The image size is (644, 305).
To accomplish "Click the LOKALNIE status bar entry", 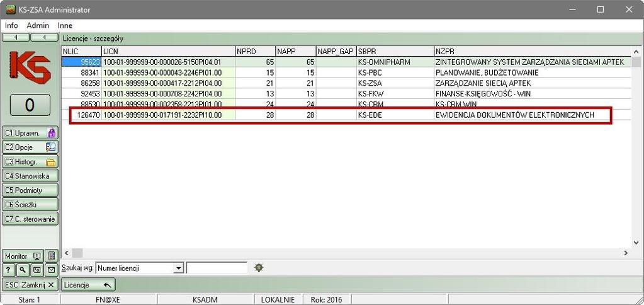I will [x=278, y=300].
